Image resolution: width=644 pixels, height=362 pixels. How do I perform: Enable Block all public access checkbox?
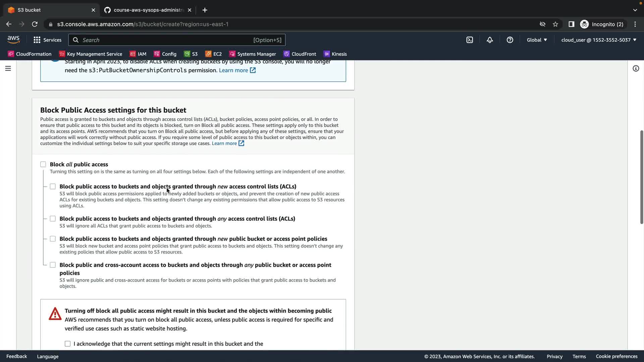click(43, 164)
